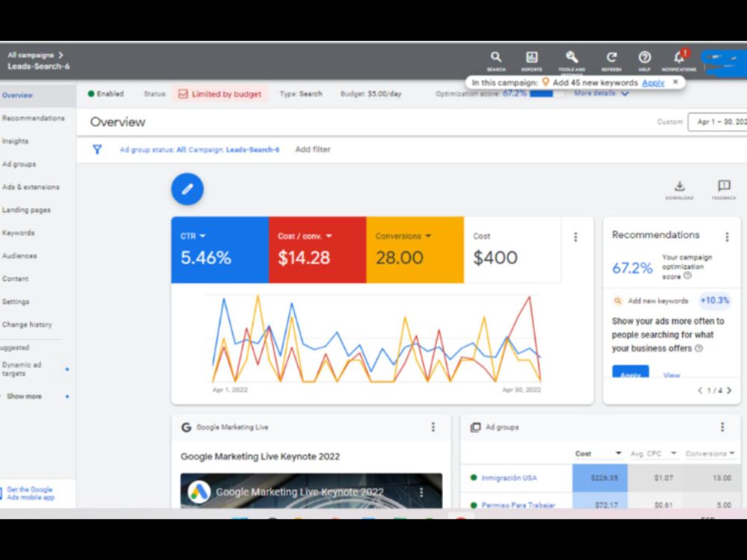Click Get the Google Ads mobile app link
This screenshot has height=560, width=747.
tap(31, 494)
